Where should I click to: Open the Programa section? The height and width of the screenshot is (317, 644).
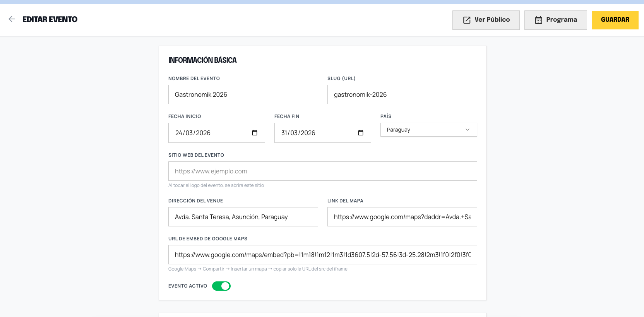[x=556, y=20]
